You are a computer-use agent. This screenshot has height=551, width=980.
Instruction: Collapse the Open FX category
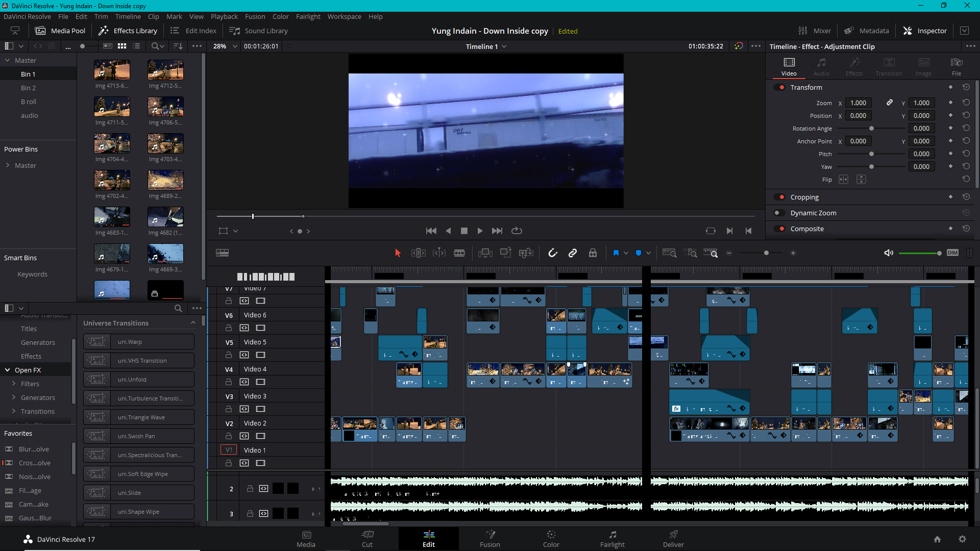(x=8, y=370)
